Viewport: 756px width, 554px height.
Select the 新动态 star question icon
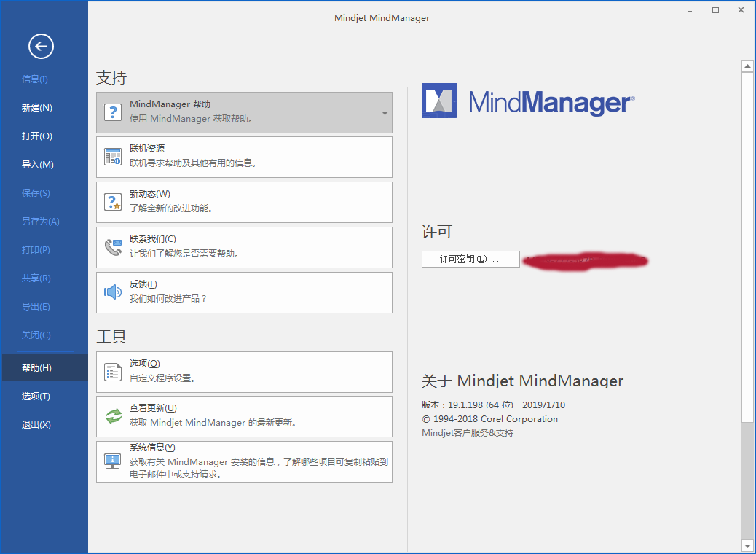coord(113,201)
